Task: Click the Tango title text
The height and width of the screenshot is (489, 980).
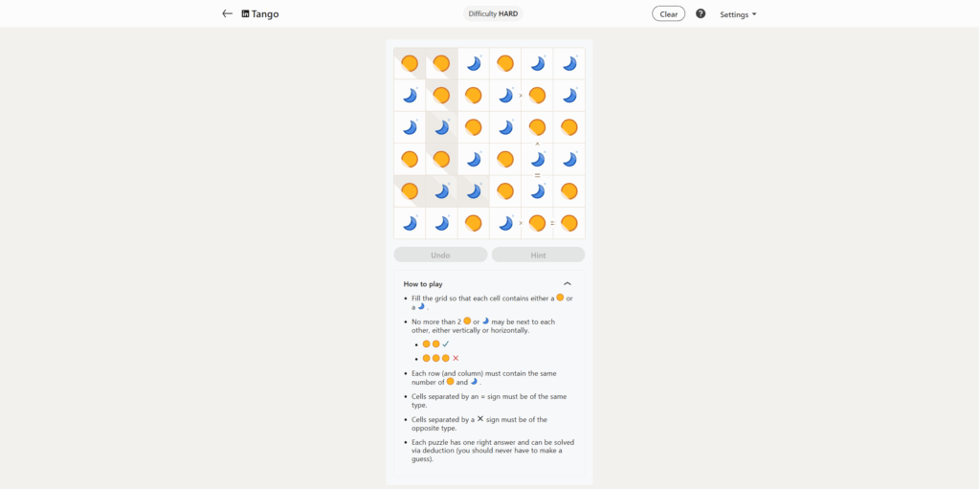Action: point(265,14)
